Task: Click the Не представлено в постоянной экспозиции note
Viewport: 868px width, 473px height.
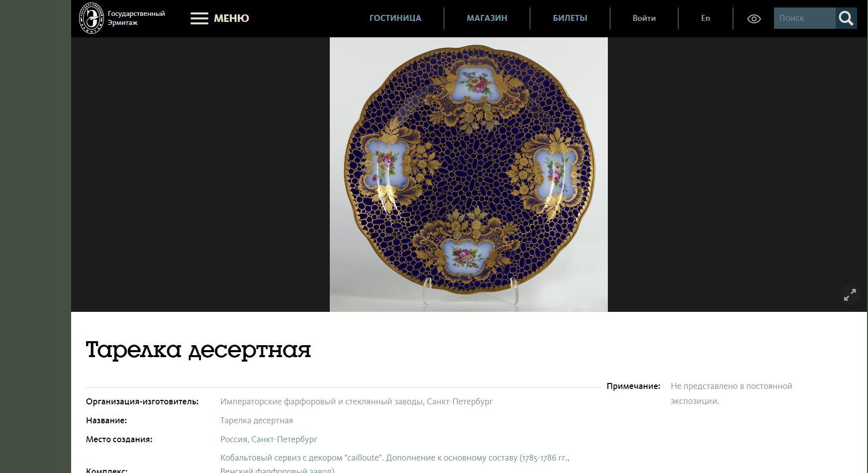Action: click(731, 393)
